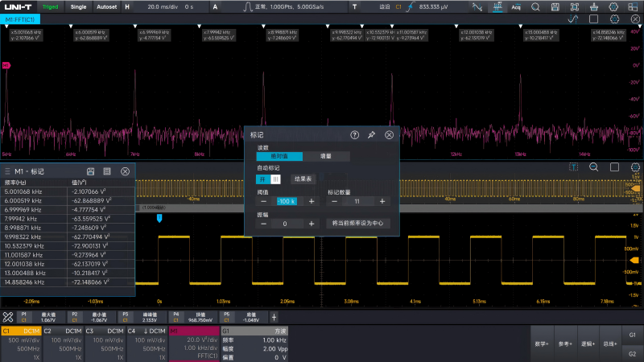This screenshot has height=362, width=644.
Task: Take a screen capture with the screenshot icon
Action: [575, 7]
